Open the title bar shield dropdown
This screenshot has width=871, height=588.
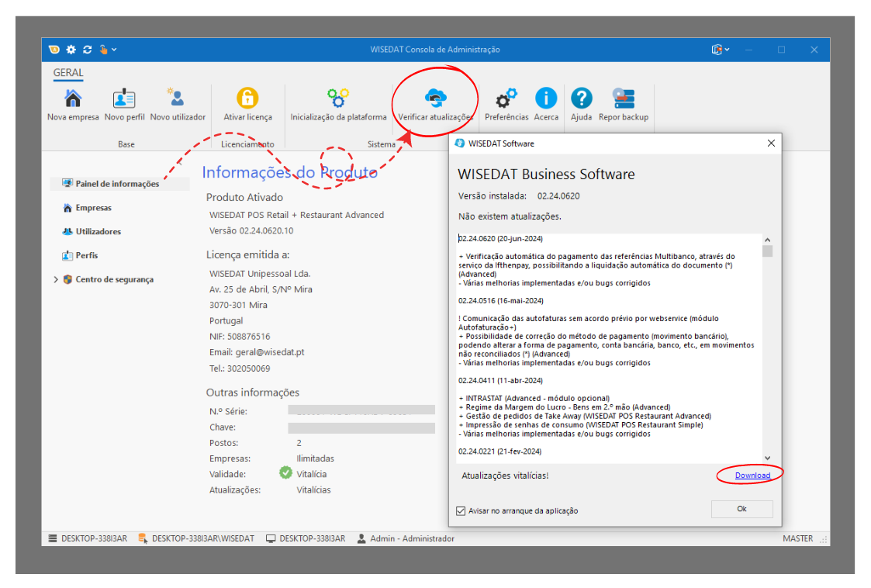[721, 50]
